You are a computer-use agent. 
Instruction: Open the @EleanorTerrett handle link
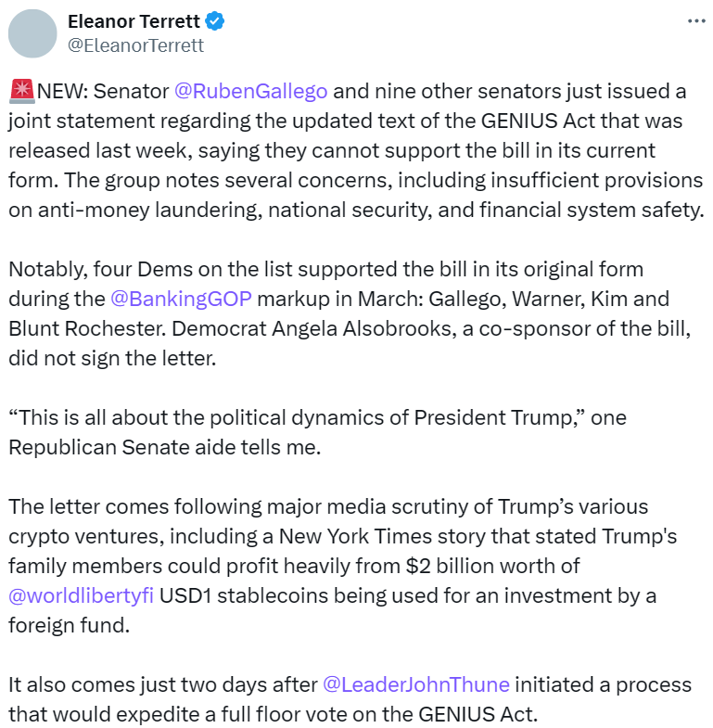136,45
